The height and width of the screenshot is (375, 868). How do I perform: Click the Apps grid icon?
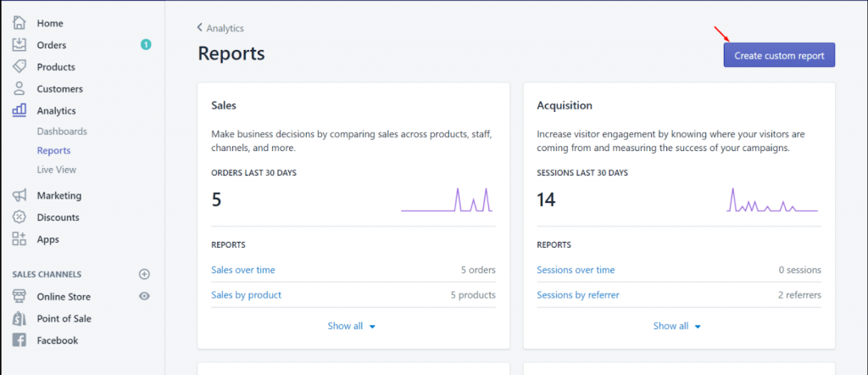(19, 239)
